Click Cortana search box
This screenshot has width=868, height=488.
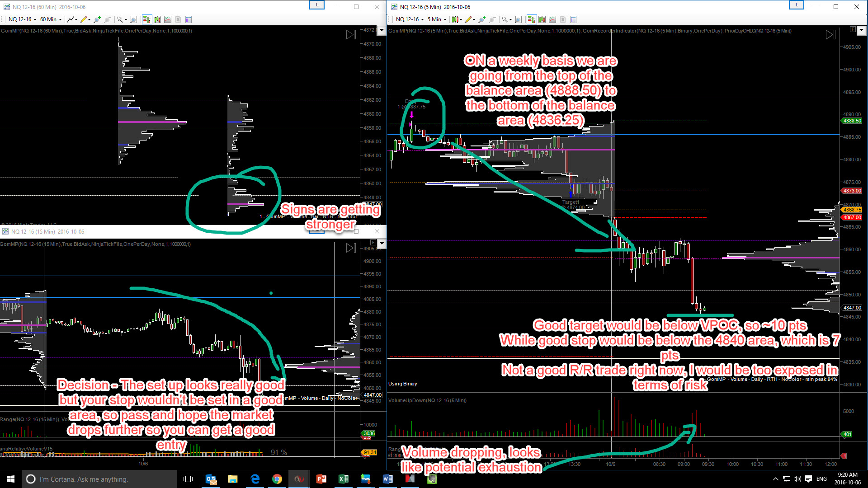coord(99,479)
